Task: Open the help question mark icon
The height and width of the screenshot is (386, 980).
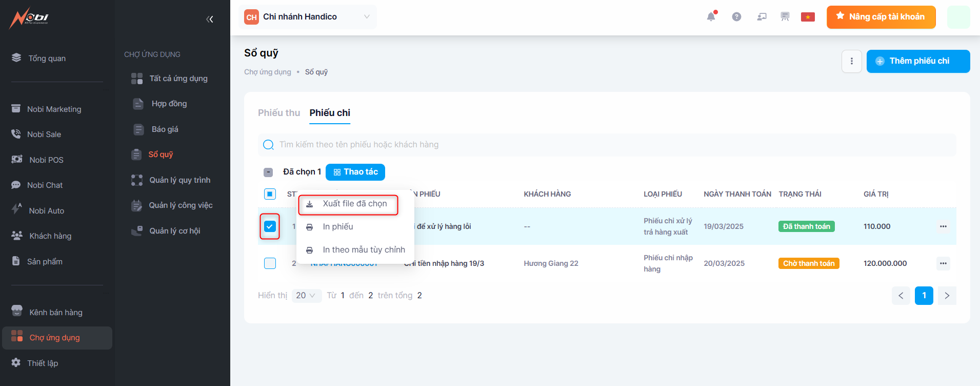Action: [x=736, y=17]
